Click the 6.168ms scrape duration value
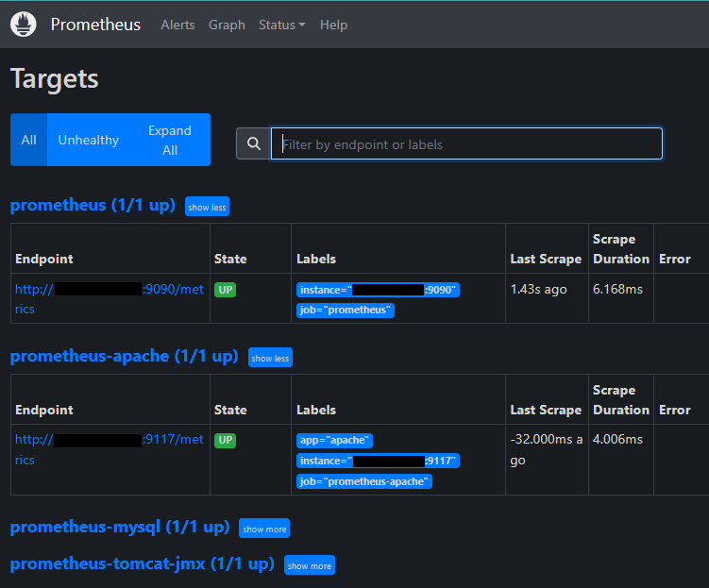The width and height of the screenshot is (709, 588). coord(617,289)
